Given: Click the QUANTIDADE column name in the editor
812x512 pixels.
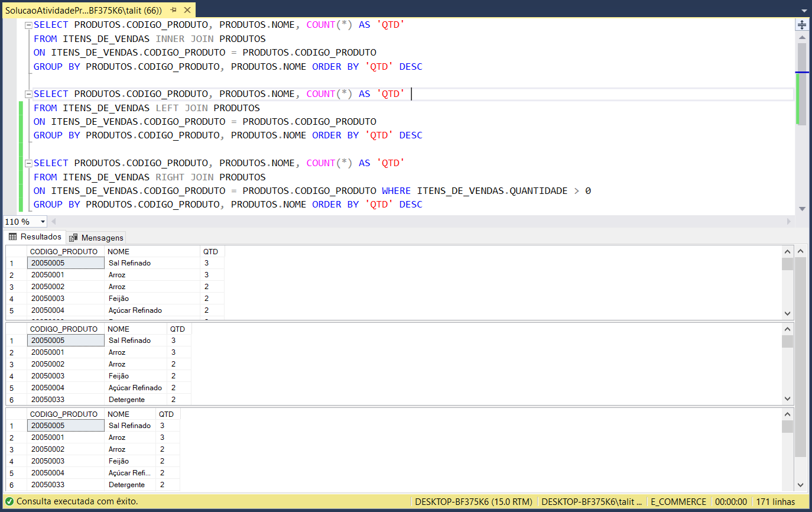Looking at the screenshot, I should pyautogui.click(x=539, y=191).
